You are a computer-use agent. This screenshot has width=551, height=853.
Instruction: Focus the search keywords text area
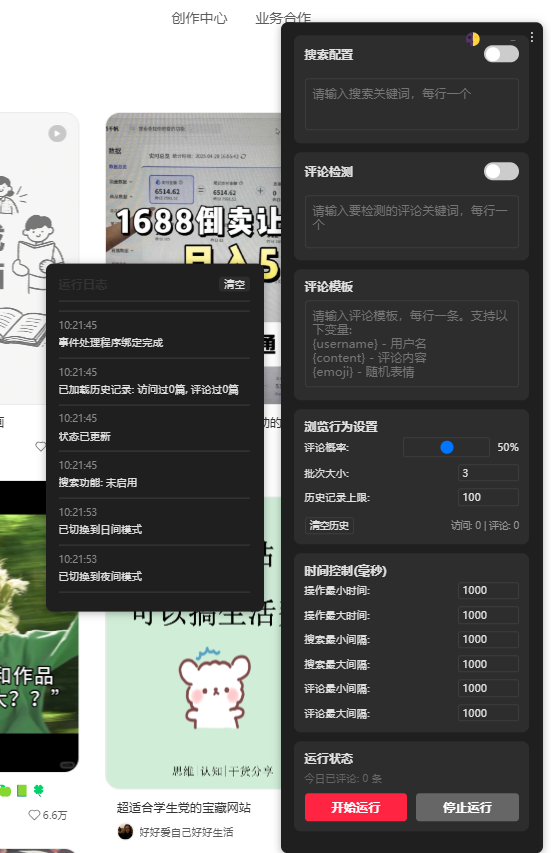[x=412, y=104]
